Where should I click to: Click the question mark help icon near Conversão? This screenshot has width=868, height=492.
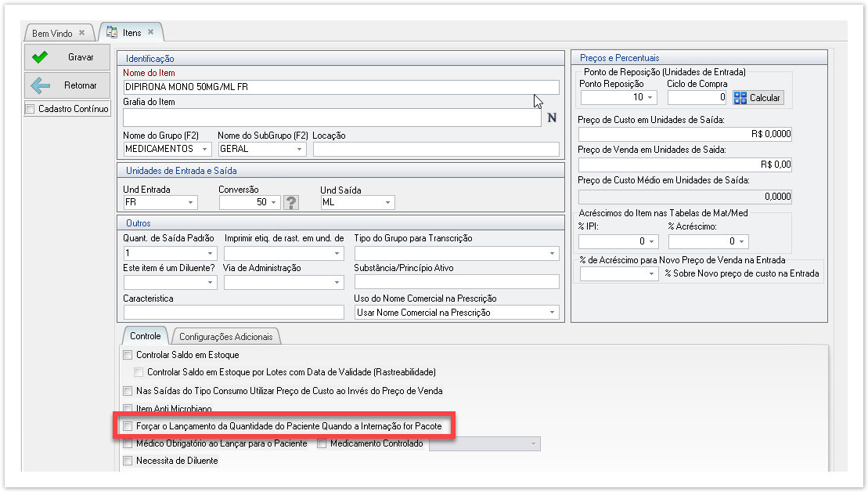click(x=291, y=203)
